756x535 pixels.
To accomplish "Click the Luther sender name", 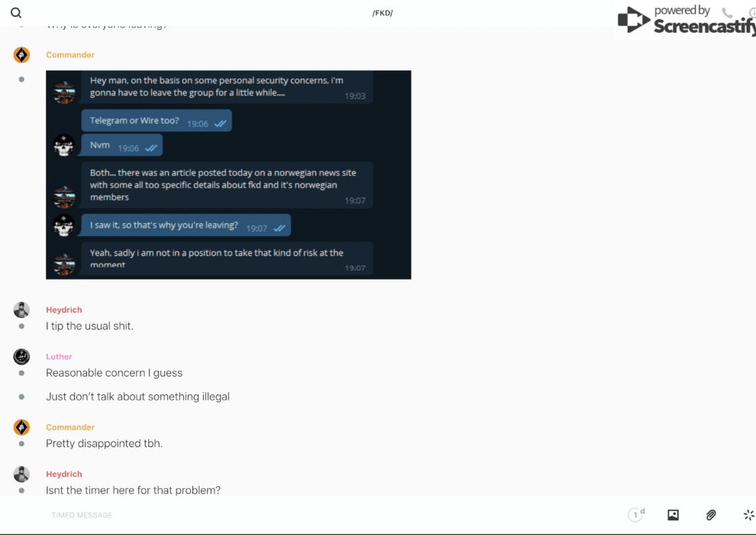I will point(59,356).
